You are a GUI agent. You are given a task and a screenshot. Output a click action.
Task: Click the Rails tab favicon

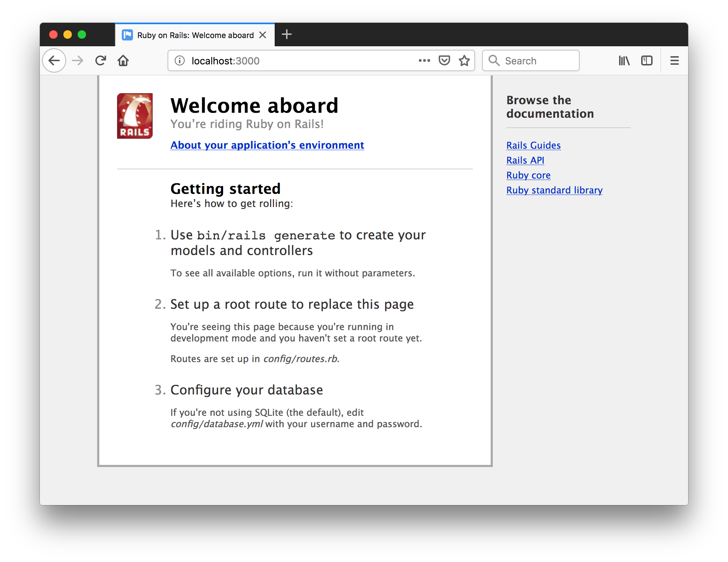point(127,35)
